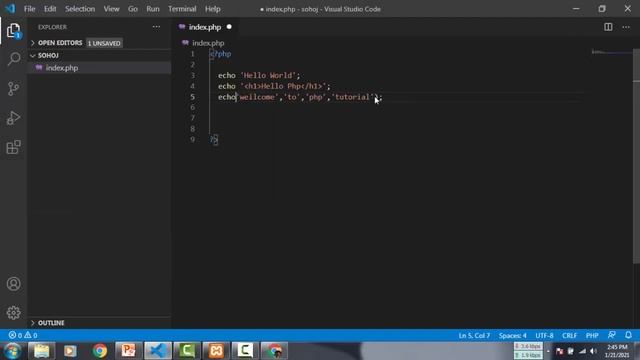Open PowerPoint from taskbar

129,351
